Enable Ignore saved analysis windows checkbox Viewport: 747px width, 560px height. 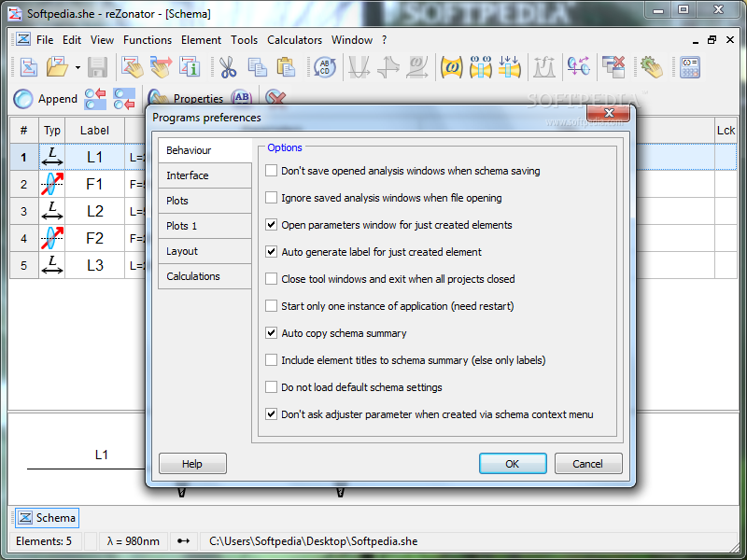271,198
